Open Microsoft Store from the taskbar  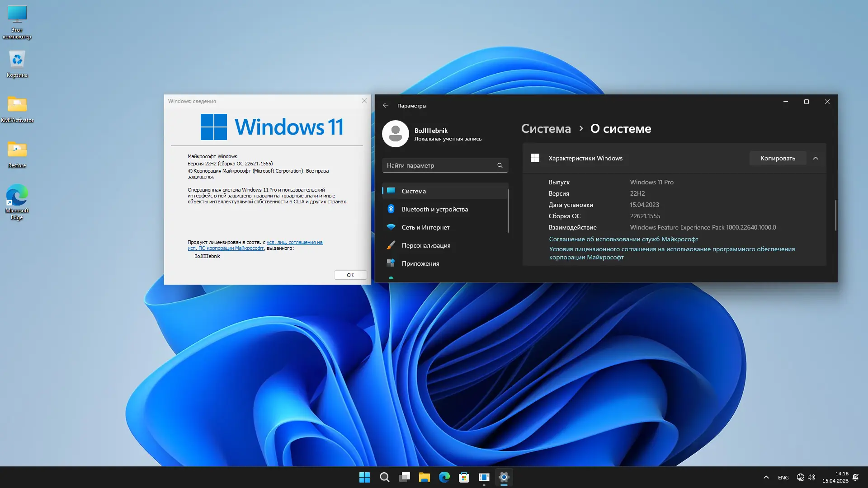pyautogui.click(x=464, y=477)
